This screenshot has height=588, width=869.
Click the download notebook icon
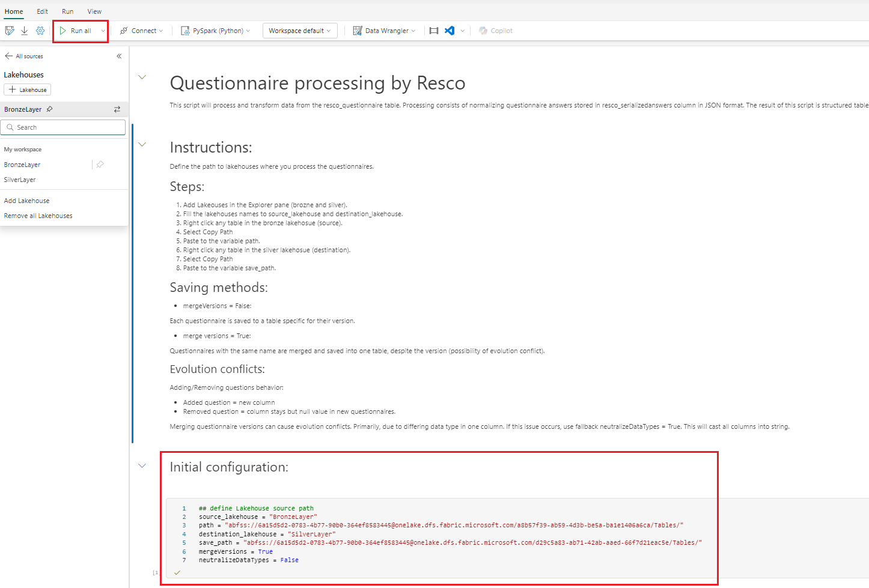(25, 31)
